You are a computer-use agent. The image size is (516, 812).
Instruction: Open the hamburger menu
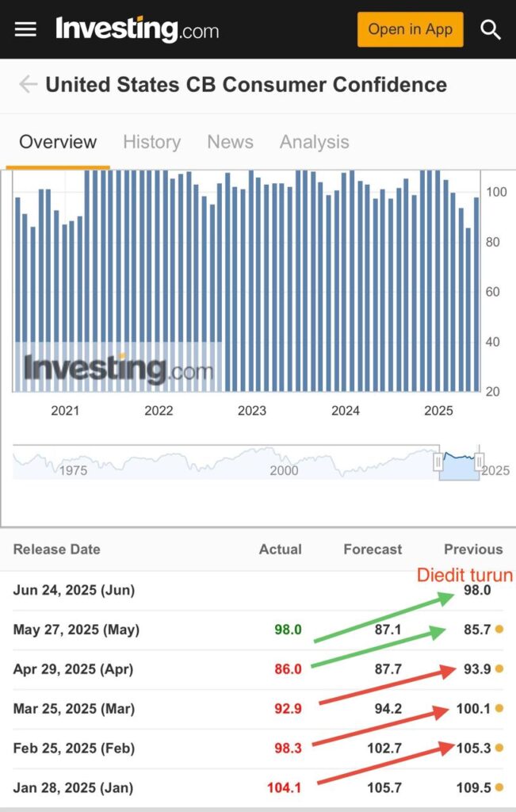[25, 29]
